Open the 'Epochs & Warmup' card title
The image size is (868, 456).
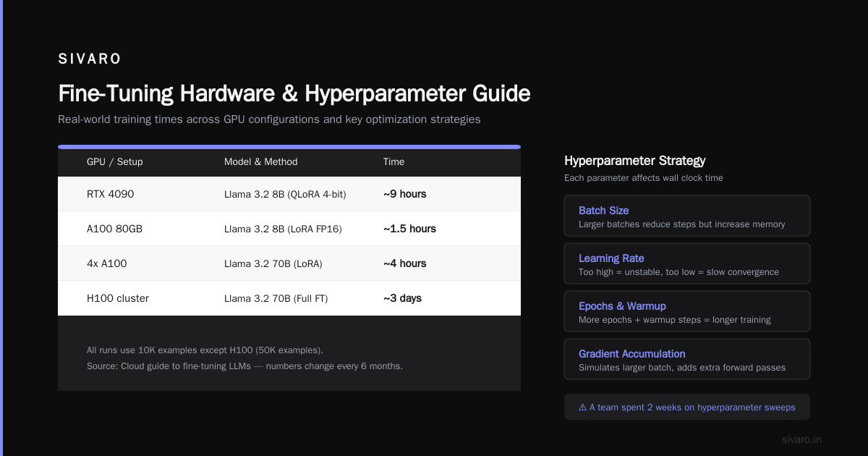tap(623, 306)
